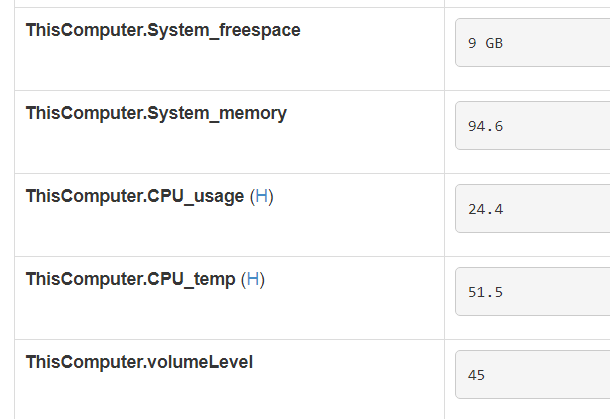The image size is (610, 419).
Task: Open history link beside CPU_temp
Action: click(x=253, y=279)
